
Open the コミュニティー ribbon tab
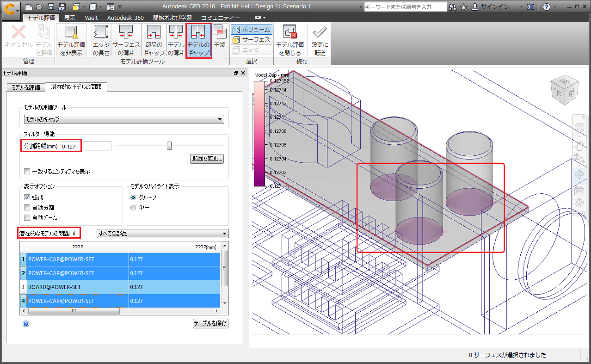pyautogui.click(x=220, y=18)
